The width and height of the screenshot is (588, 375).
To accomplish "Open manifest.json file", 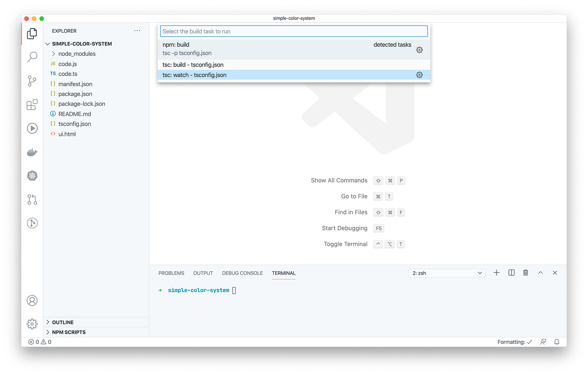I will (x=75, y=84).
